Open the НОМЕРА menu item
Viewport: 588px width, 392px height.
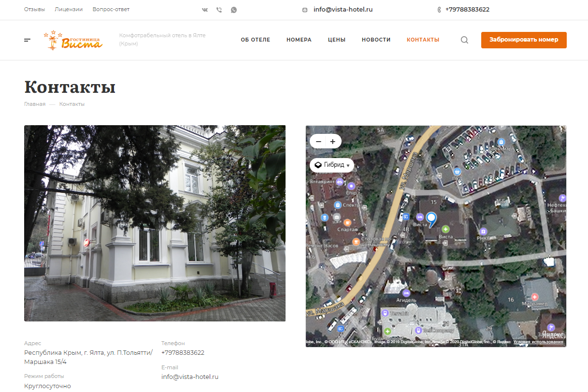299,40
